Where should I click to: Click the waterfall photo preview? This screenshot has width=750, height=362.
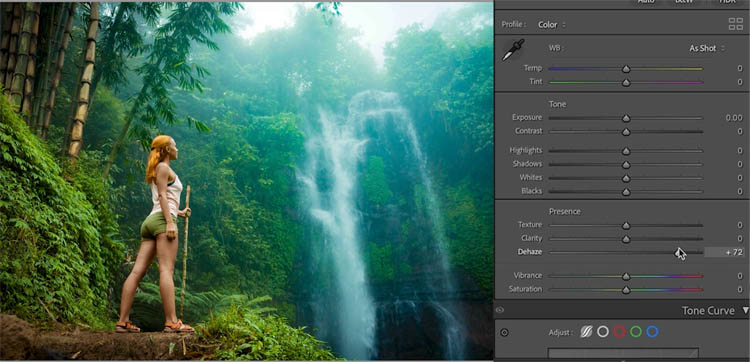pos(246,181)
